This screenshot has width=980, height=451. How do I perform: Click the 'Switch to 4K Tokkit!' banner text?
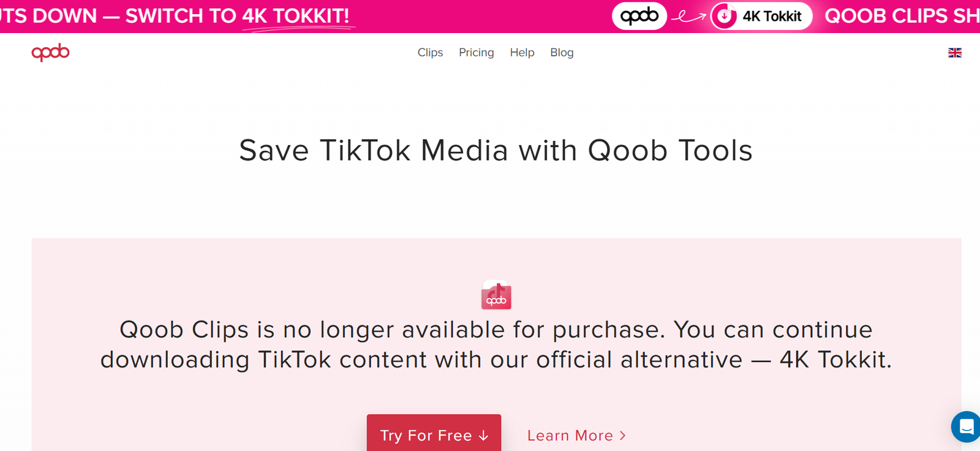[x=238, y=16]
